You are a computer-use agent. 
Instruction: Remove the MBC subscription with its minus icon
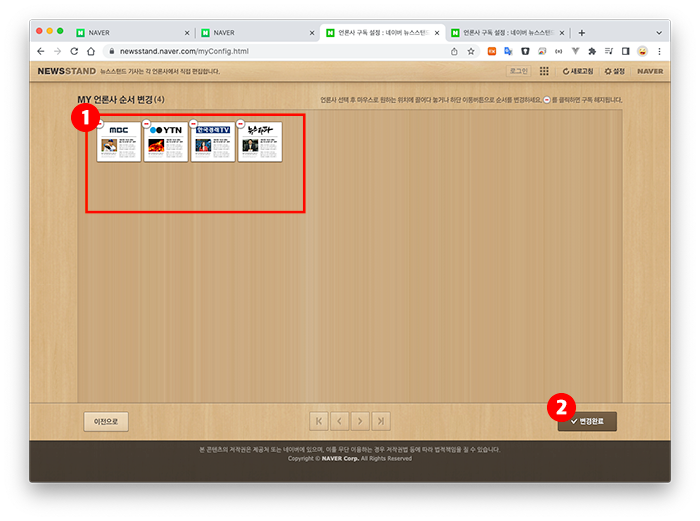(x=100, y=124)
